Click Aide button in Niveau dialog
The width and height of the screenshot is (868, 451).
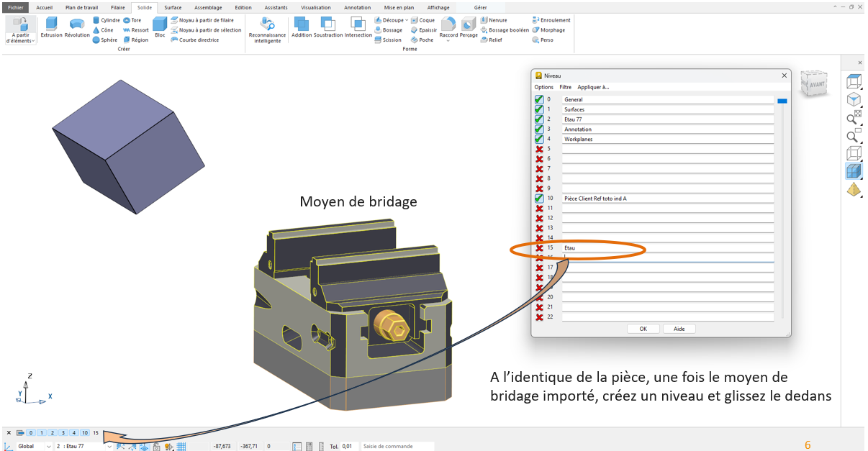679,329
